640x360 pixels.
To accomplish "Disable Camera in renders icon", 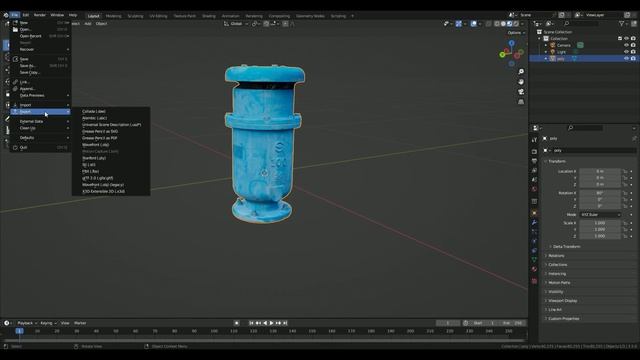I will tap(633, 45).
